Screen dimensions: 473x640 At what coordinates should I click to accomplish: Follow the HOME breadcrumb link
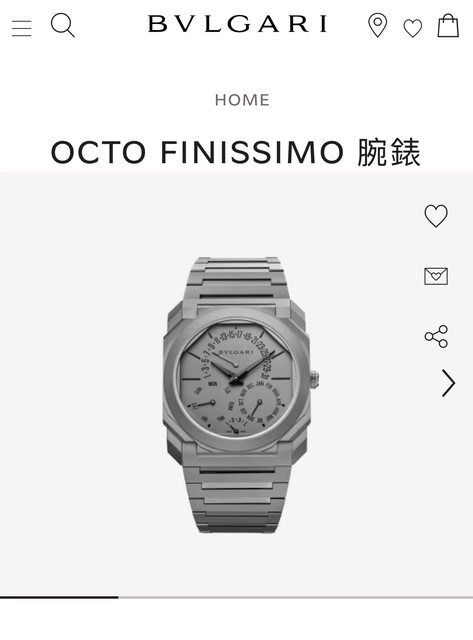coord(242,100)
